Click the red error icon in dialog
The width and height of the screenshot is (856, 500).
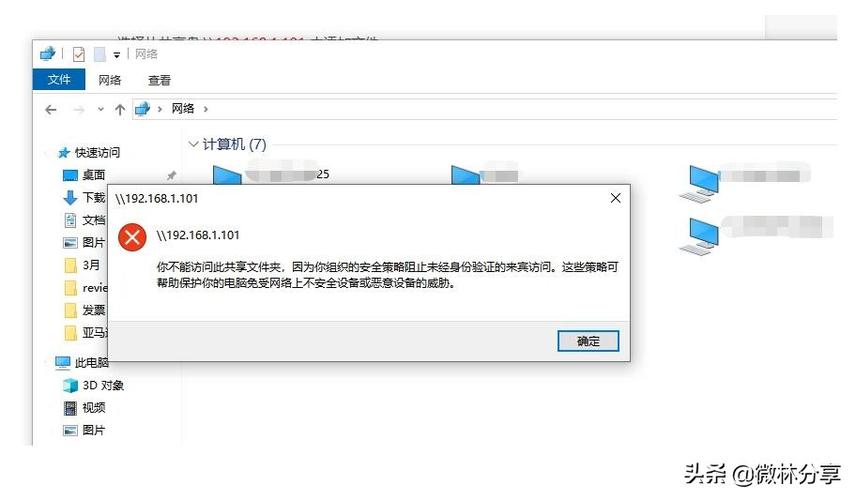[x=132, y=237]
